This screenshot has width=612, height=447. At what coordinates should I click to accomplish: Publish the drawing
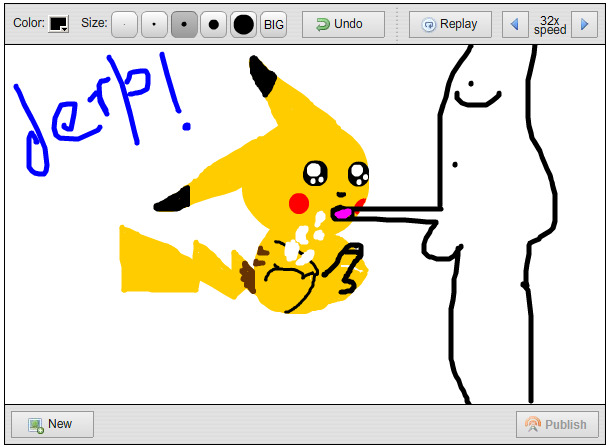(556, 424)
